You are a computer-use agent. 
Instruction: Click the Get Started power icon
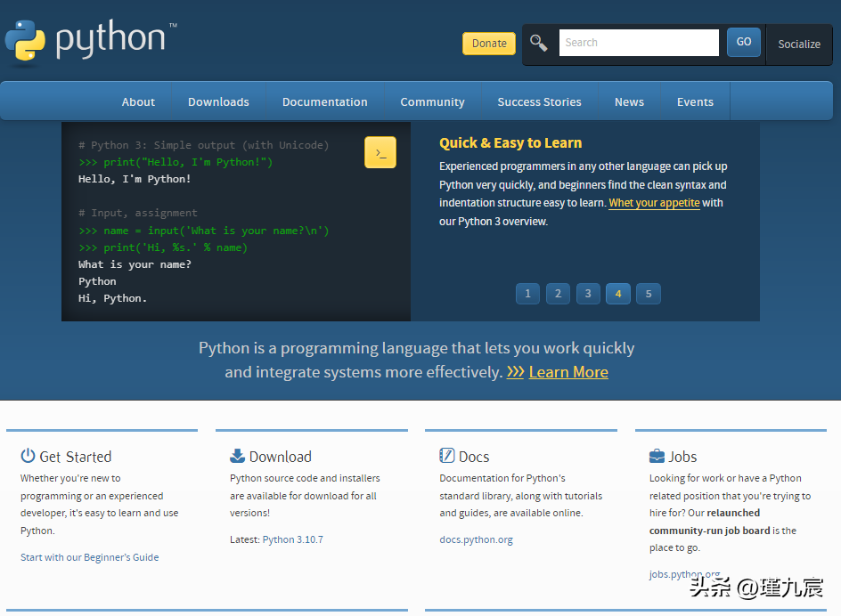tap(28, 456)
